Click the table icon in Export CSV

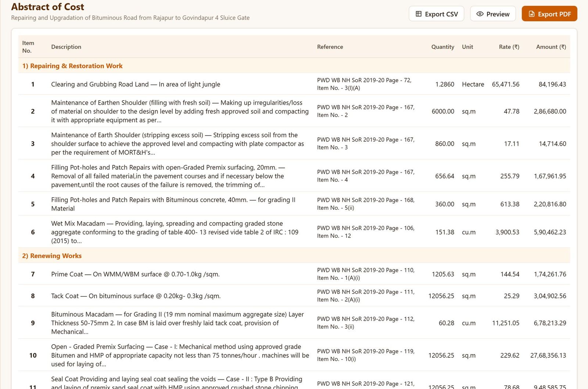click(419, 14)
